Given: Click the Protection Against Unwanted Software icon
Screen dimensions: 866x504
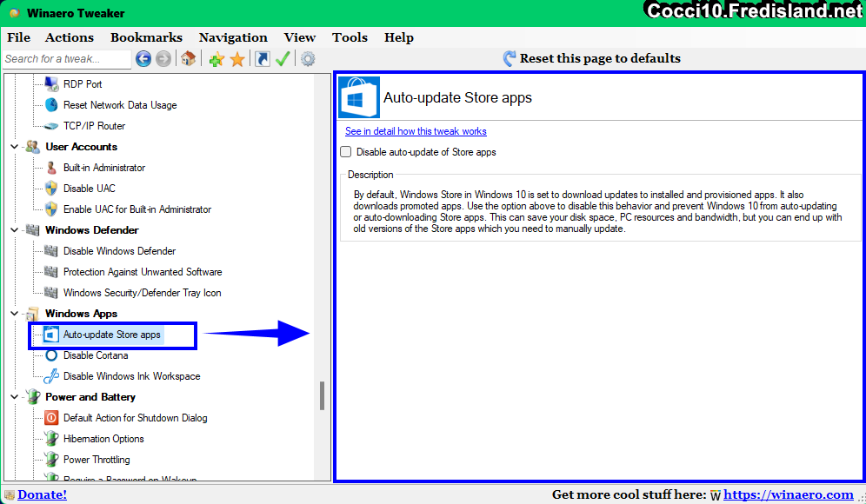Looking at the screenshot, I should [x=50, y=272].
